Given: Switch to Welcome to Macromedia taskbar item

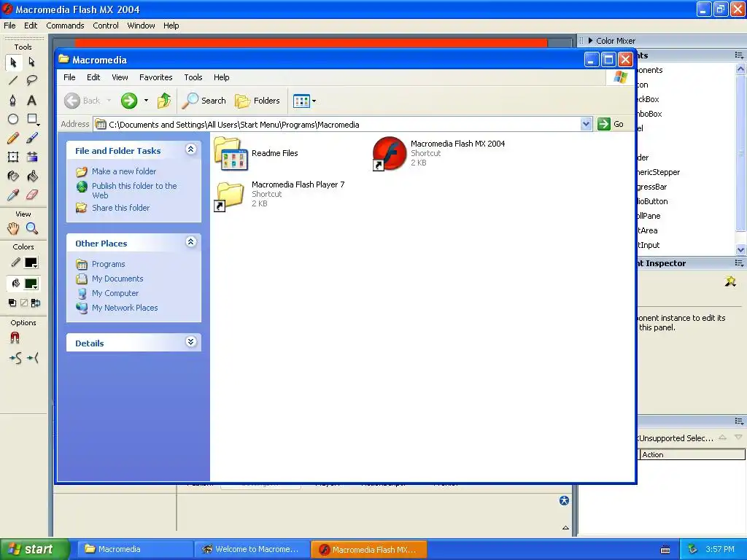Looking at the screenshot, I should [x=251, y=549].
